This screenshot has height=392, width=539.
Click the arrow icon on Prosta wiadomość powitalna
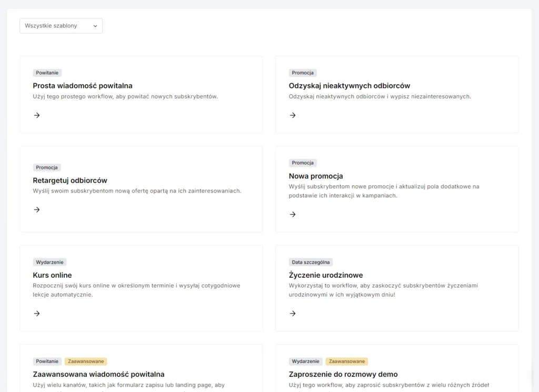coord(36,115)
